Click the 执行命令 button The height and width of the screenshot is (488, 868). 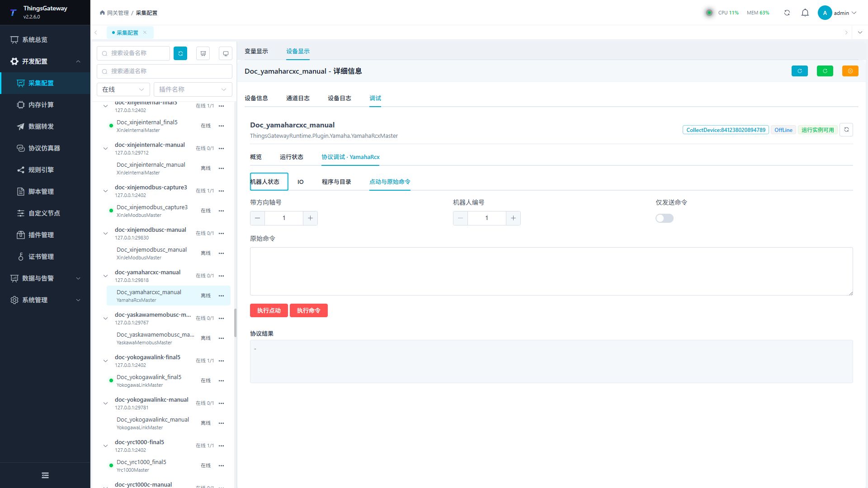[x=309, y=310]
